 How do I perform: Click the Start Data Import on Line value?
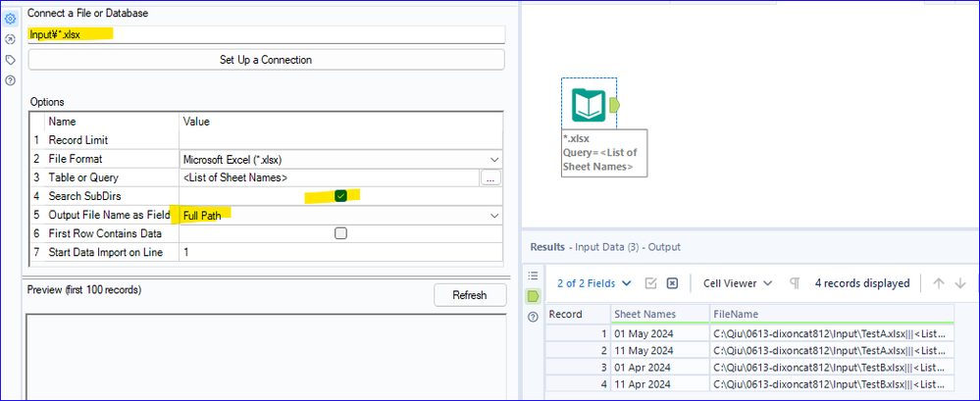click(340, 252)
